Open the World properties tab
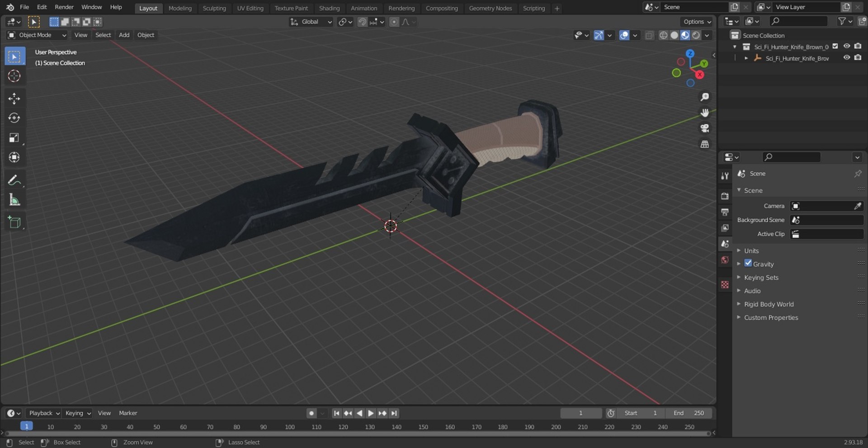The height and width of the screenshot is (448, 868). [725, 260]
